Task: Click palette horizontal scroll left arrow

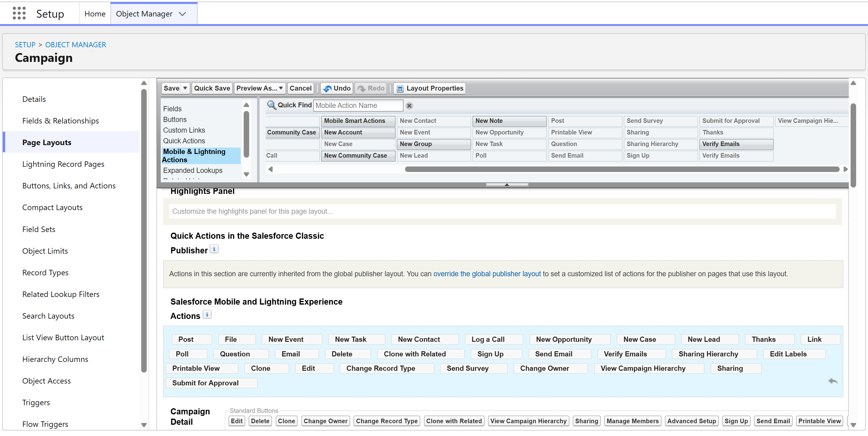Action: click(270, 169)
